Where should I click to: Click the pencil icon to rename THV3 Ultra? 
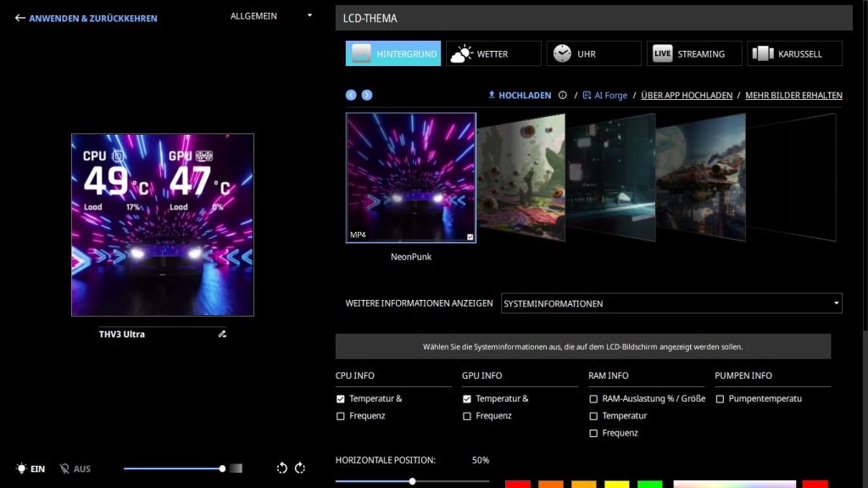pos(222,335)
